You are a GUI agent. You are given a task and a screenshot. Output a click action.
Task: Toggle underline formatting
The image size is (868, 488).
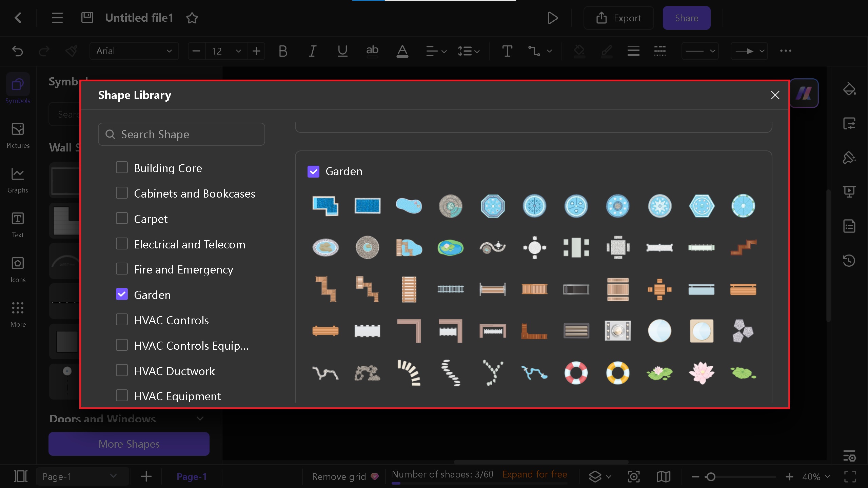(342, 51)
